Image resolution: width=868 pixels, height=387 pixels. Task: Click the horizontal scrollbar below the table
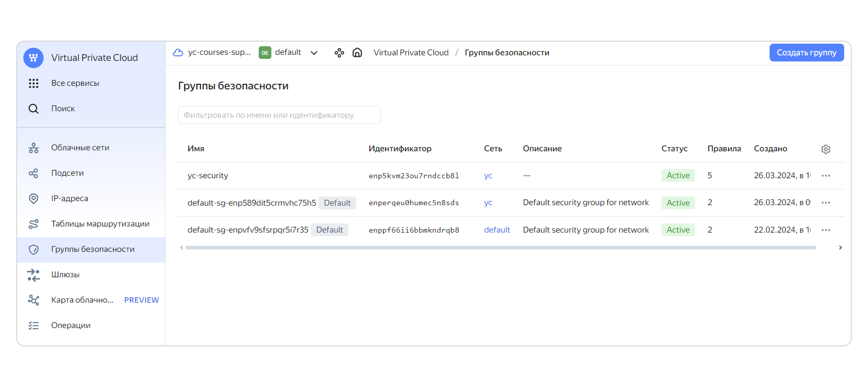tap(501, 248)
